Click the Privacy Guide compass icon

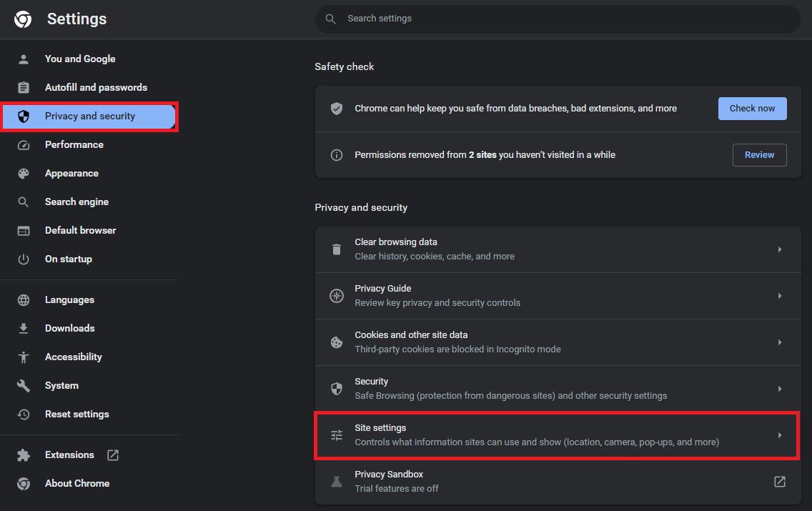[x=337, y=296]
